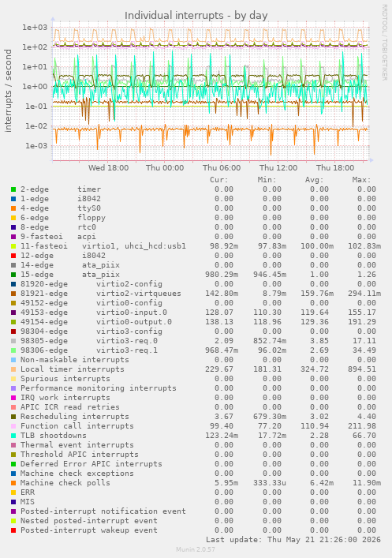Click the green 2-edge timer color swatch
Viewport: 392px width, 558px height.
pos(13,189)
